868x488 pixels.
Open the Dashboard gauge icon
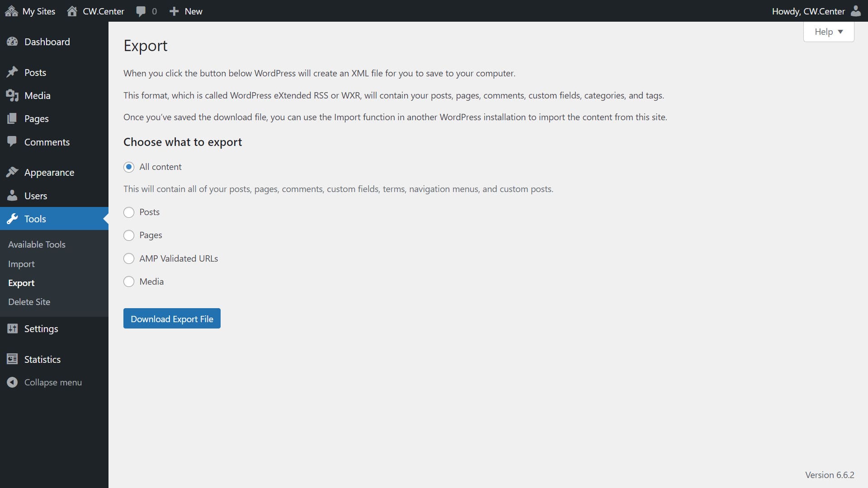tap(12, 42)
